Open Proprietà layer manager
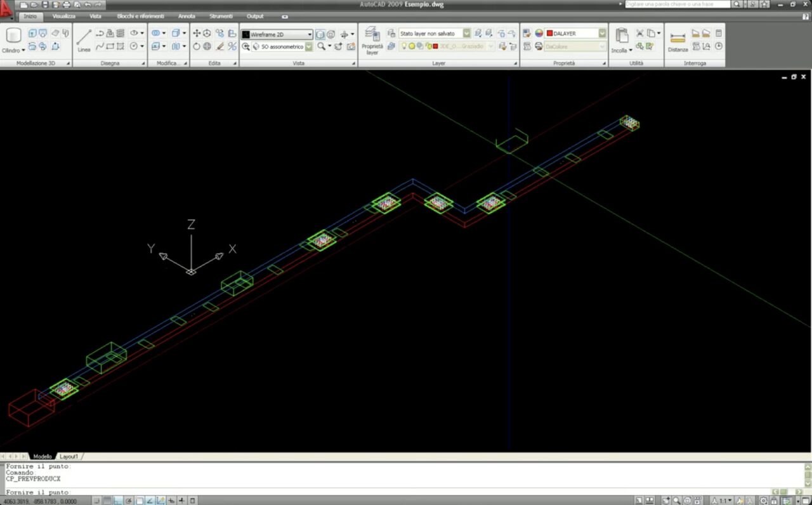The height and width of the screenshot is (505, 812). pyautogui.click(x=372, y=39)
